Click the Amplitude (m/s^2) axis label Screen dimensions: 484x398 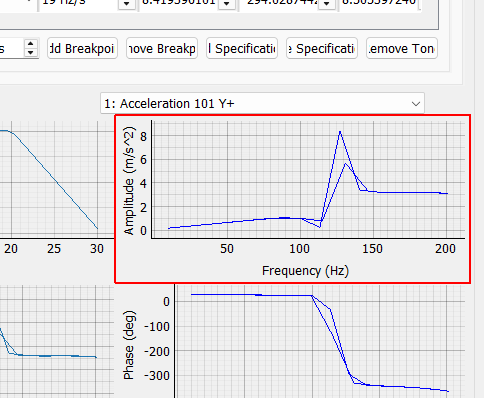point(129,181)
